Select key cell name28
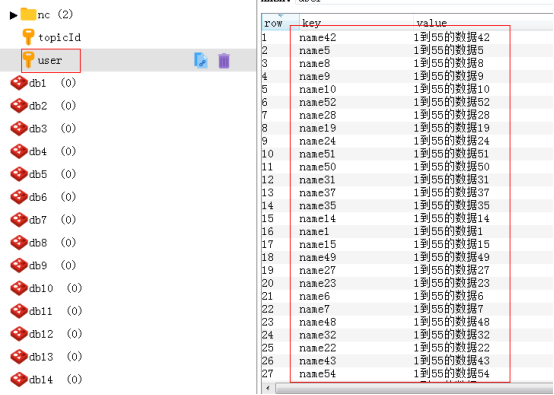 click(x=318, y=115)
